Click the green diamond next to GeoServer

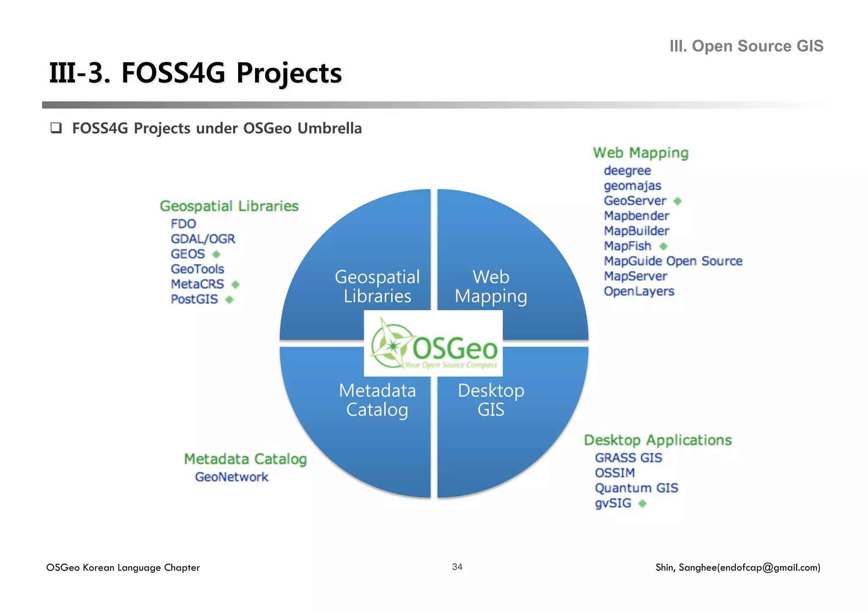(x=677, y=201)
